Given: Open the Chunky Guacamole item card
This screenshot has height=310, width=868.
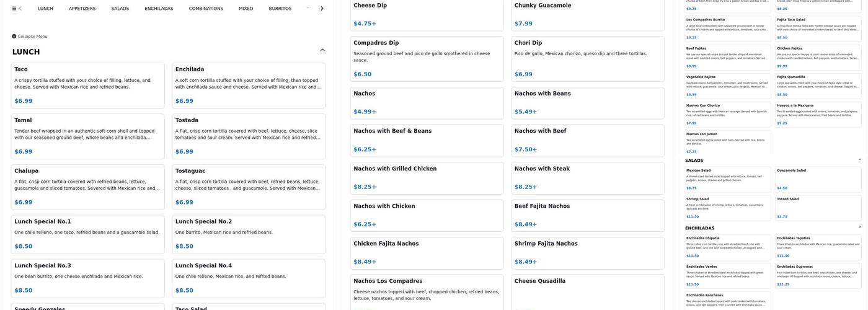Looking at the screenshot, I should coord(587,14).
